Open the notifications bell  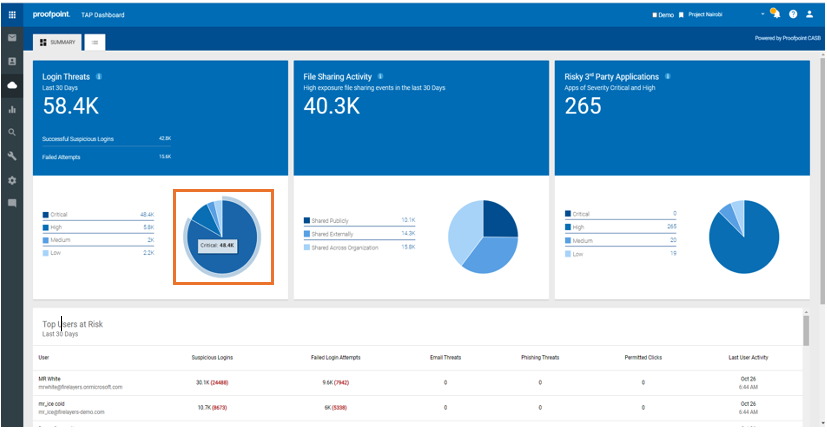click(x=776, y=14)
